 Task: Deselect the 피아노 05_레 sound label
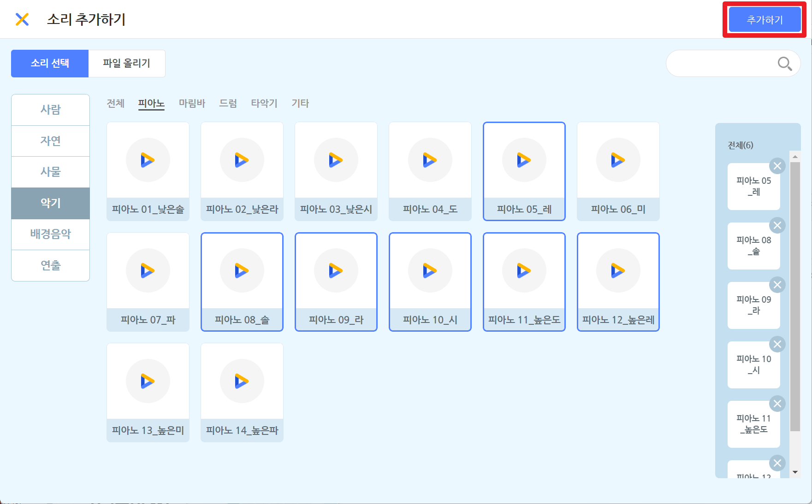tap(524, 209)
